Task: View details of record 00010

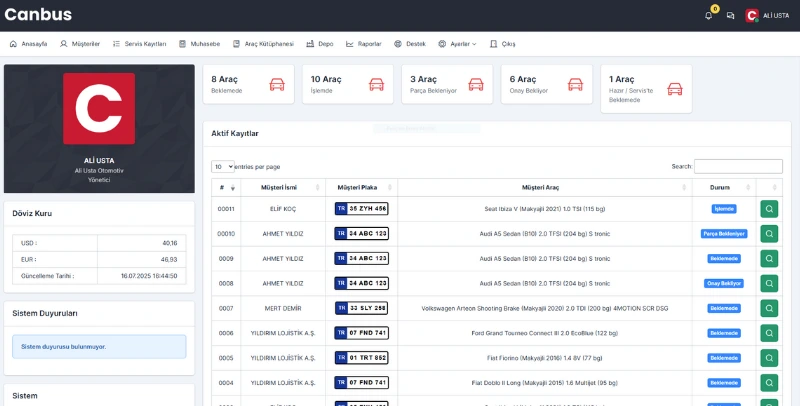Action: coord(769,234)
